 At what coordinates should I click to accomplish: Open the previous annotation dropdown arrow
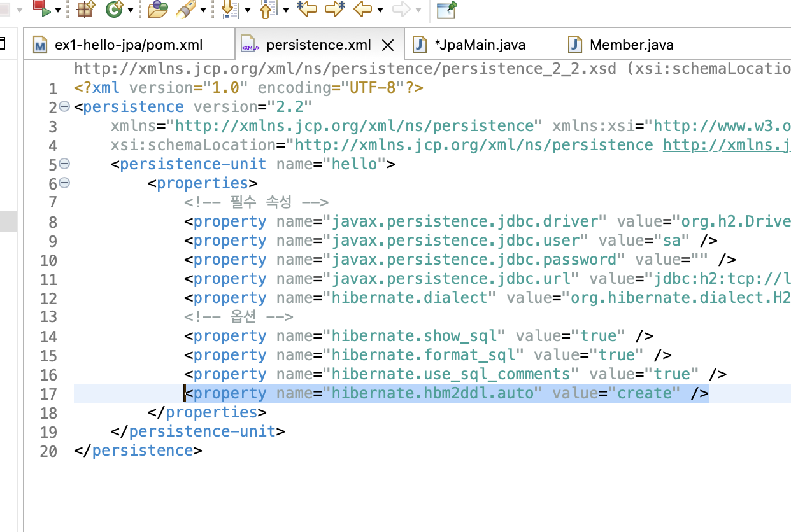[x=286, y=10]
